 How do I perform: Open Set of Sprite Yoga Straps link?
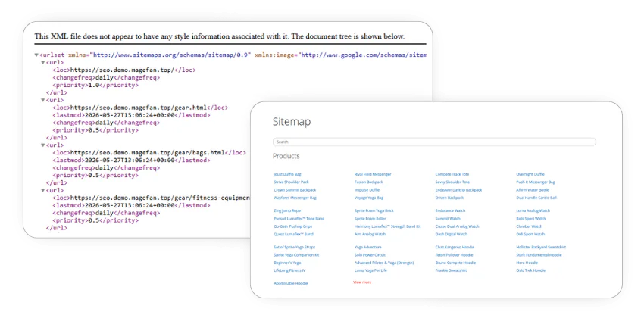(295, 248)
